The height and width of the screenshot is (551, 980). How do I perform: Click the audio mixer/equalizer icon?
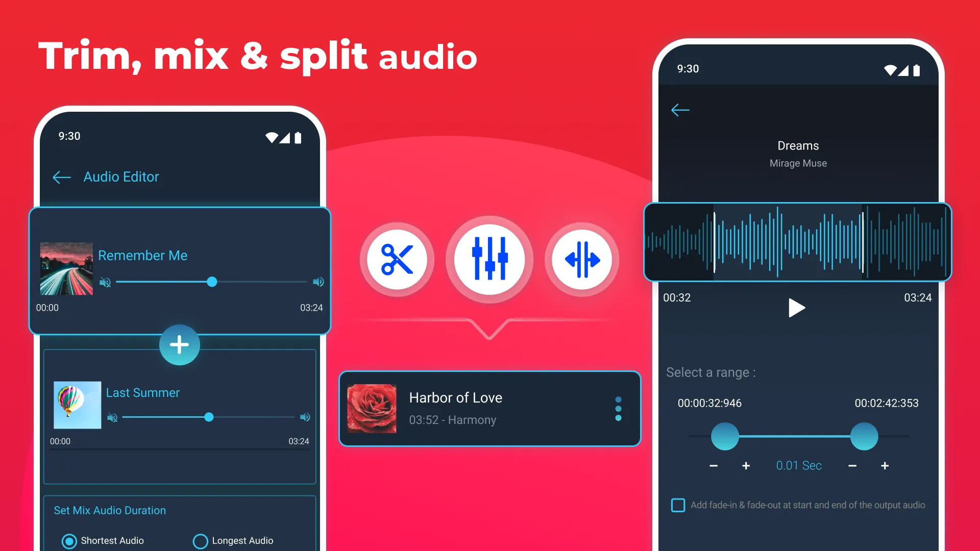[490, 260]
